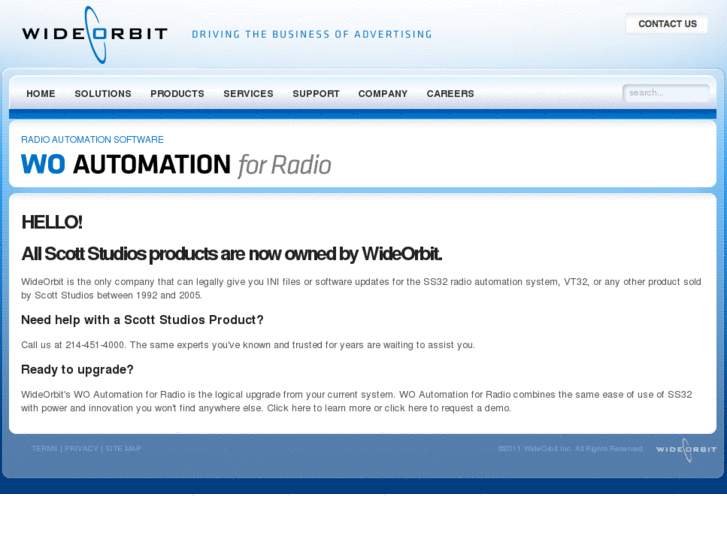Open the Contact Us button
The image size is (727, 545).
point(667,24)
